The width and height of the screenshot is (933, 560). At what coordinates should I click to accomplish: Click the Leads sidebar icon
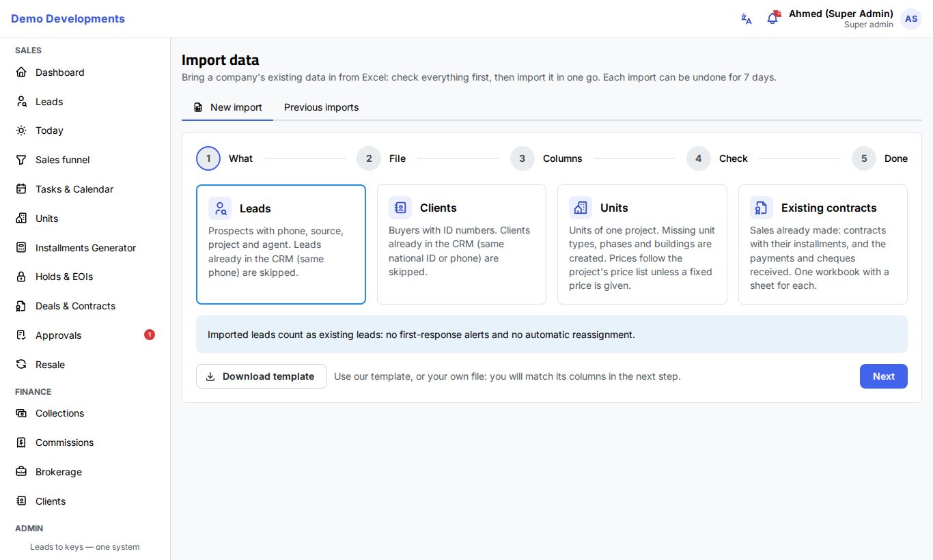click(21, 102)
